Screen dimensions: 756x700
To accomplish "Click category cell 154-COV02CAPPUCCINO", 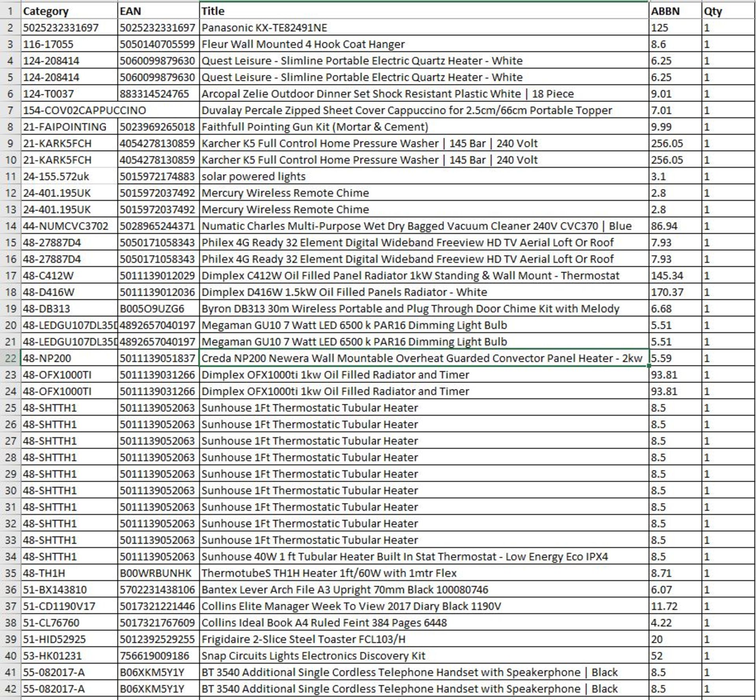I will (x=69, y=110).
